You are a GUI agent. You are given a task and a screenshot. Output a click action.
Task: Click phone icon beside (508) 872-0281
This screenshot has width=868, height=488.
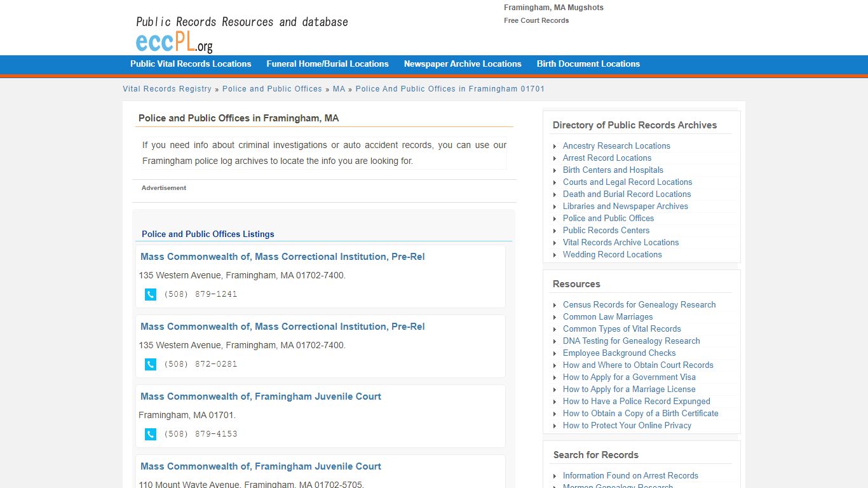(x=151, y=364)
